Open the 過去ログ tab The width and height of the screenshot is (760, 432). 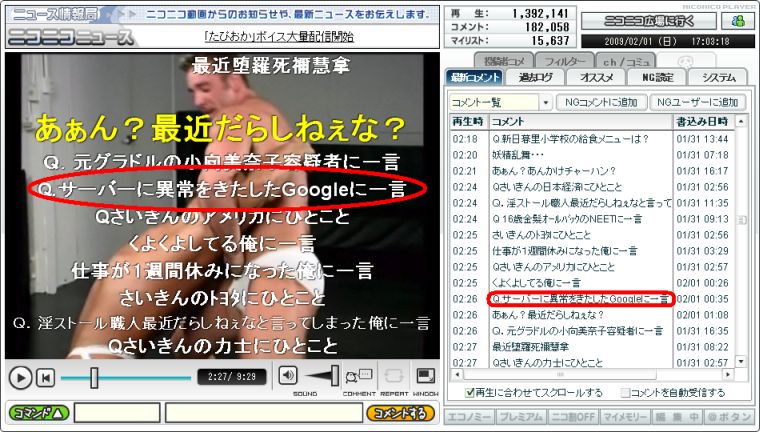click(x=535, y=78)
